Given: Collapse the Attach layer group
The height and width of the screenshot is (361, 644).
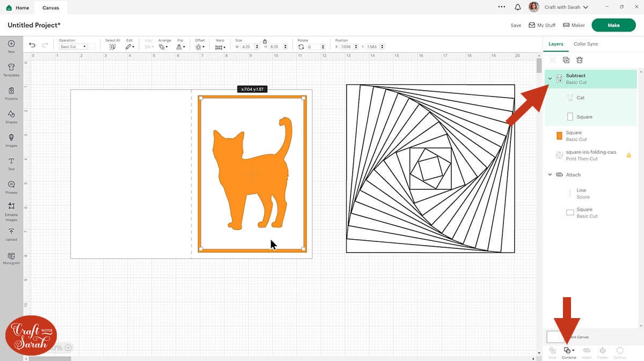Looking at the screenshot, I should 550,175.
